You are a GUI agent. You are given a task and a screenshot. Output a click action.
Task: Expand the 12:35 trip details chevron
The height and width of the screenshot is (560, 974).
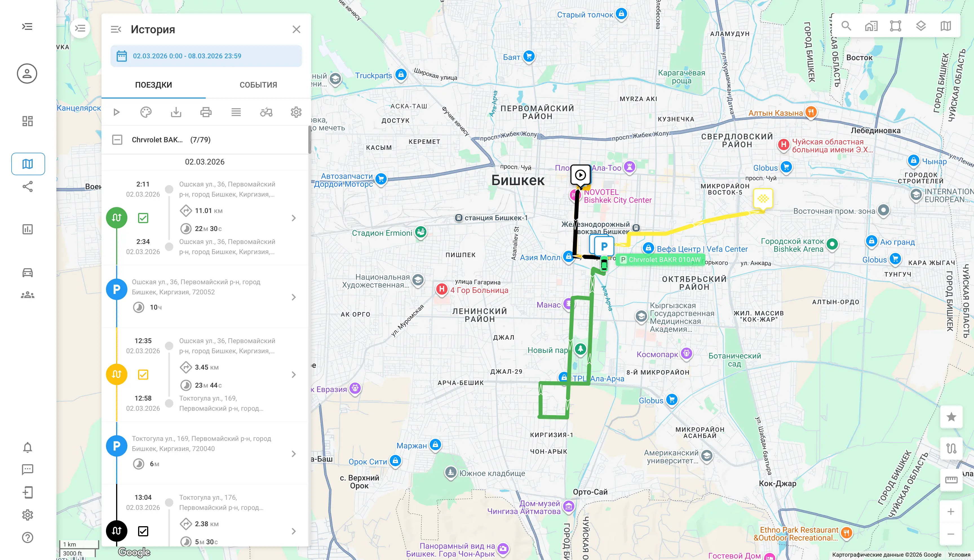294,374
